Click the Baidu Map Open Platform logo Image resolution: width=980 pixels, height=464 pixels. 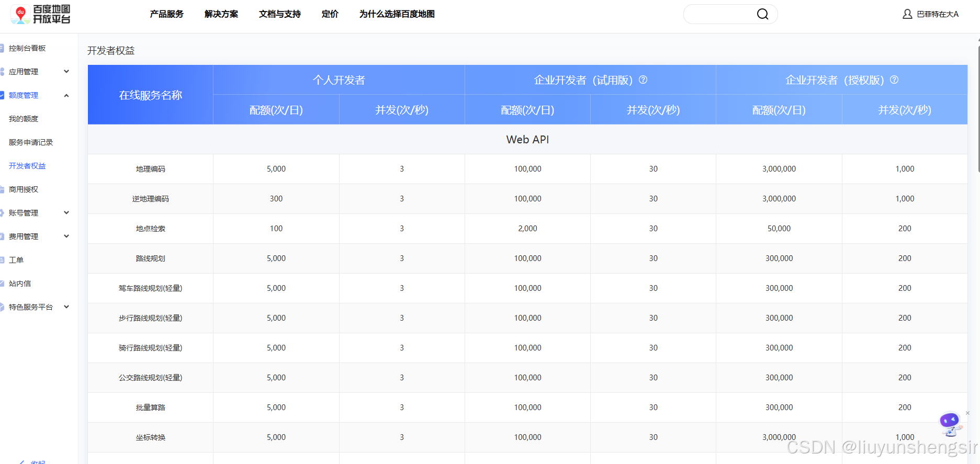41,14
